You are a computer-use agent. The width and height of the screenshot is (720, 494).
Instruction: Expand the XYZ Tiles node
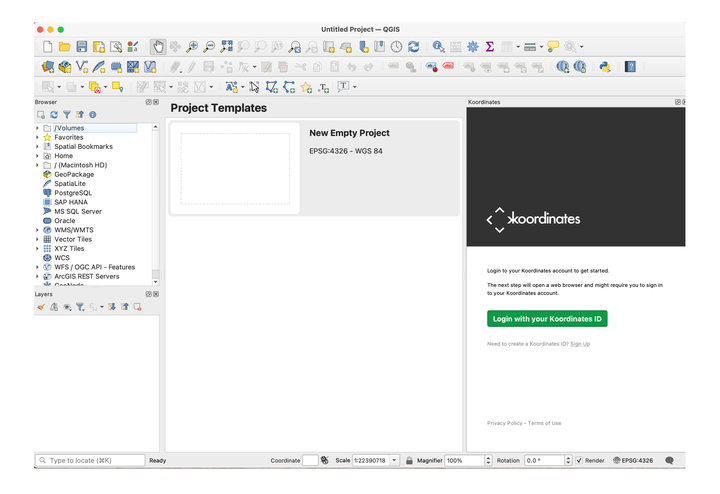click(x=37, y=248)
